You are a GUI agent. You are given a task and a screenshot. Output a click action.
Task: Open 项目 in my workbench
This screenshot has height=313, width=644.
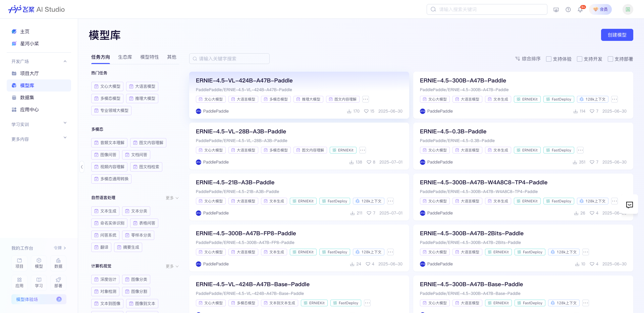19,263
